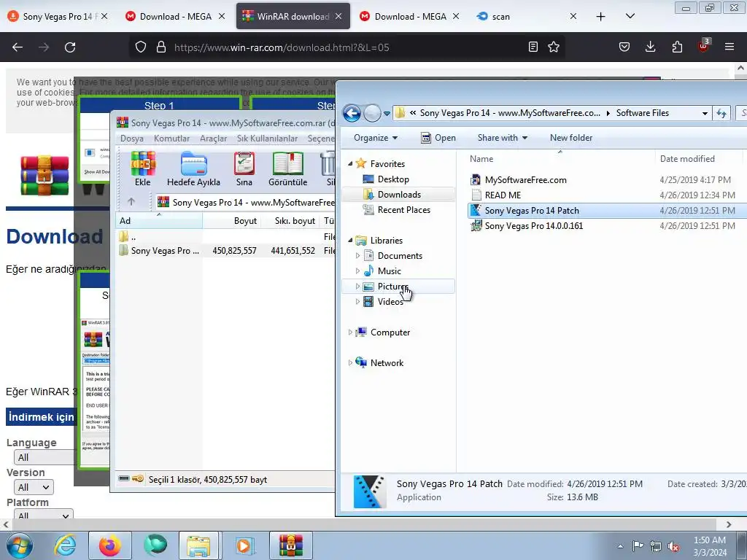Select Downloads in Explorer Favorites
The width and height of the screenshot is (747, 560).
[x=399, y=194]
